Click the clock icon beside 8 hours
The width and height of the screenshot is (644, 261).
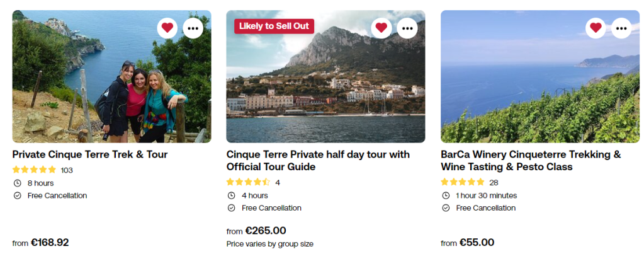point(18,183)
